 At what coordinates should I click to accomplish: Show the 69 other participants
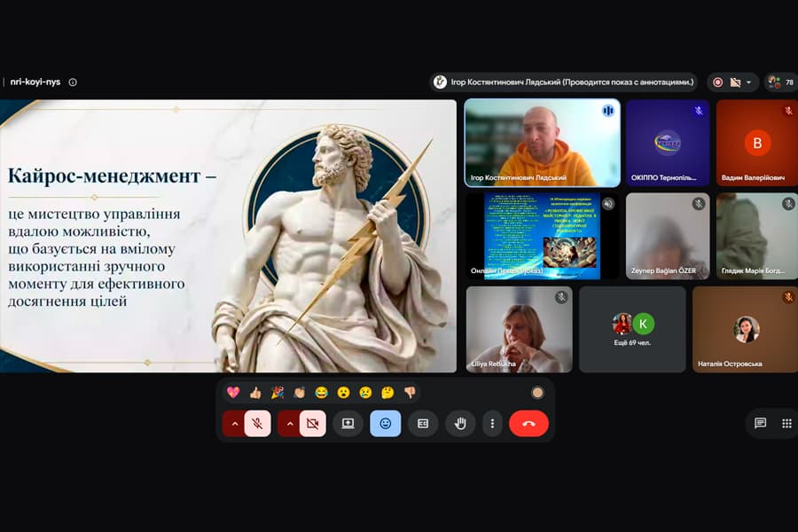(632, 329)
